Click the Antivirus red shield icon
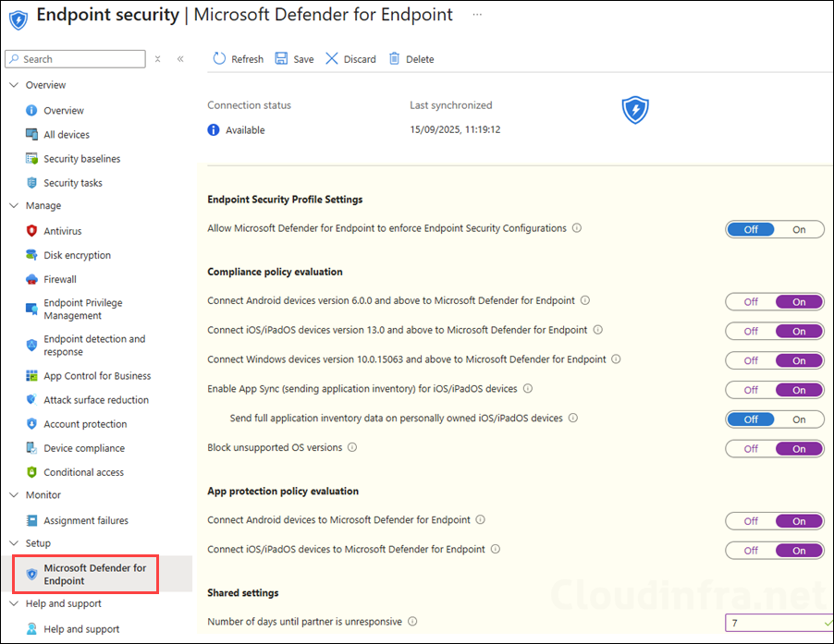The width and height of the screenshot is (834, 644). (x=32, y=231)
